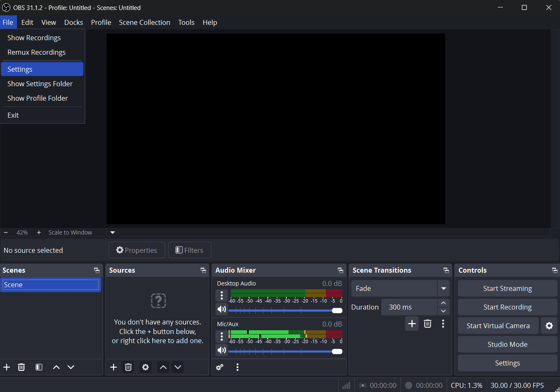The image size is (560, 392).
Task: Remove the scene transition with trash icon
Action: tap(428, 324)
